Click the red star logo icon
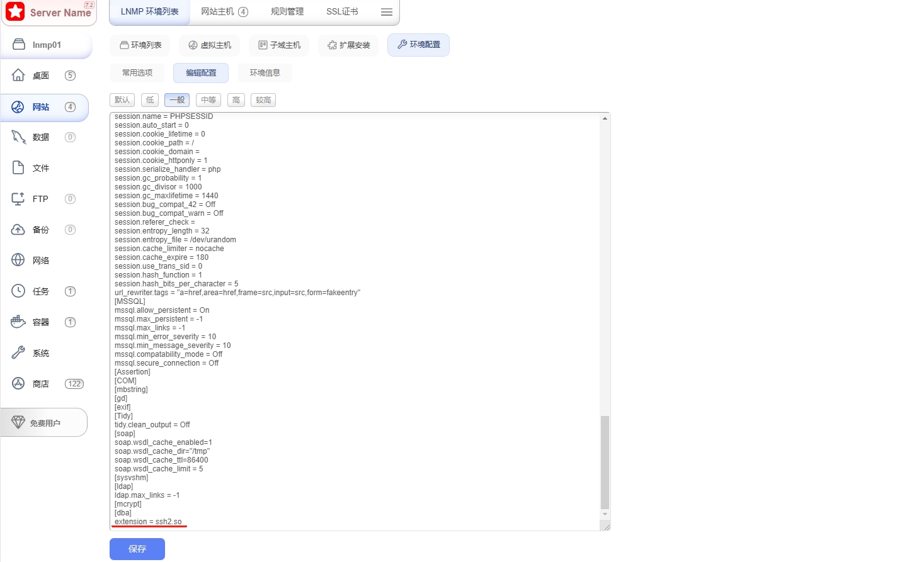Viewport: 924px width, 562px height. point(16,12)
